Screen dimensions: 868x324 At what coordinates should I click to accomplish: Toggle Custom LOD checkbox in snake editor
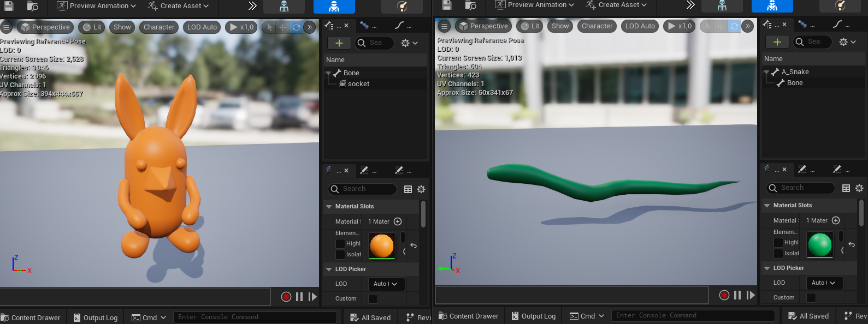click(811, 298)
